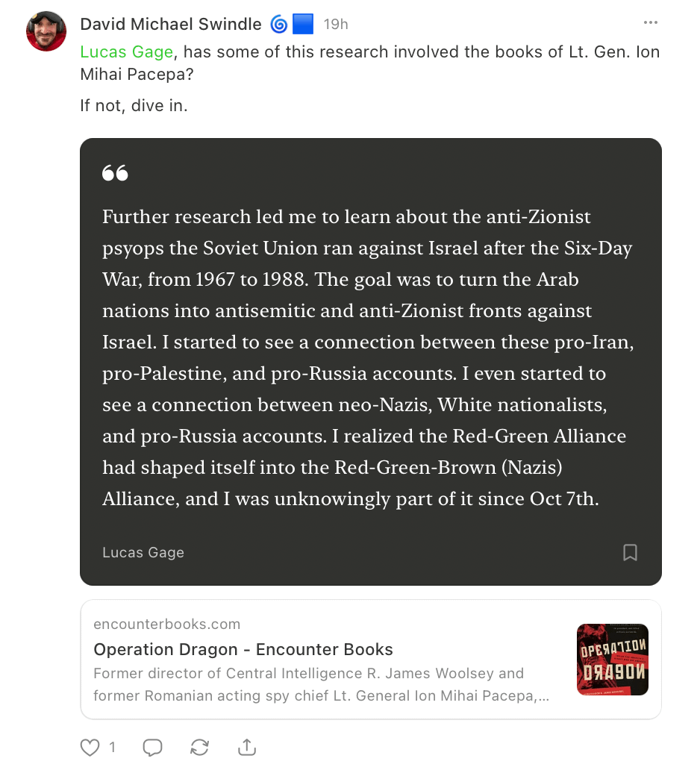Restack the note using the circular arrows icon
This screenshot has width=700, height=776.
tap(199, 748)
